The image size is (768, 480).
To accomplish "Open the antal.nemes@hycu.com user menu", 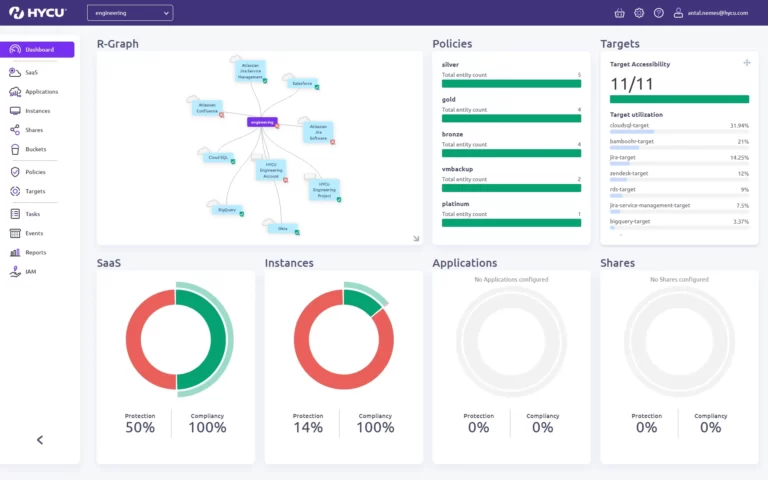I will click(717, 13).
